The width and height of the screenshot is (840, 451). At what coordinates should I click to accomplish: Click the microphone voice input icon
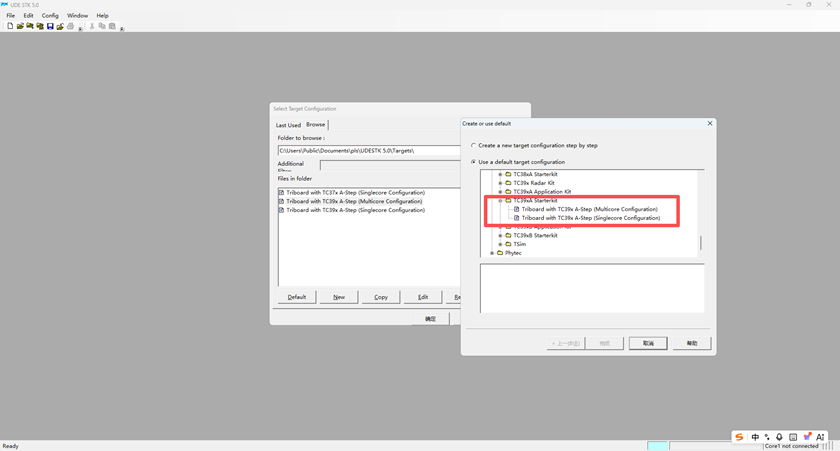pos(779,437)
